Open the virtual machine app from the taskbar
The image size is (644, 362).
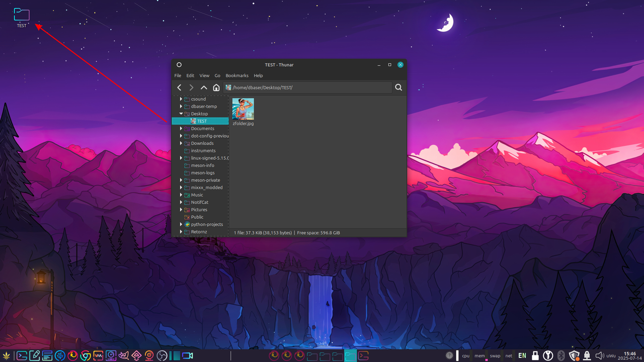tap(98, 355)
